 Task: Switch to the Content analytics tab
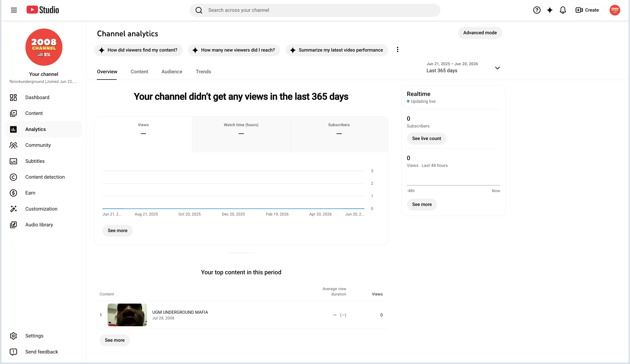coord(139,72)
